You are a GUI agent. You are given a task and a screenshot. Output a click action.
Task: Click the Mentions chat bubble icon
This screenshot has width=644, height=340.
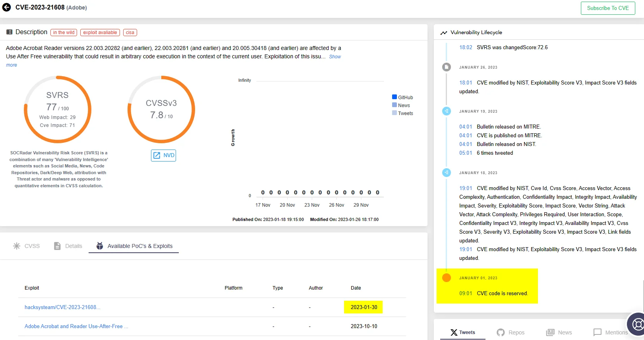[598, 332]
